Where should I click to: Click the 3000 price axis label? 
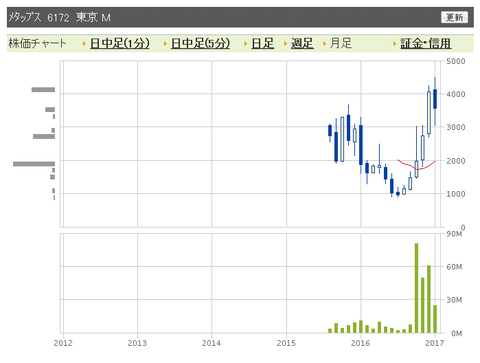pos(456,127)
